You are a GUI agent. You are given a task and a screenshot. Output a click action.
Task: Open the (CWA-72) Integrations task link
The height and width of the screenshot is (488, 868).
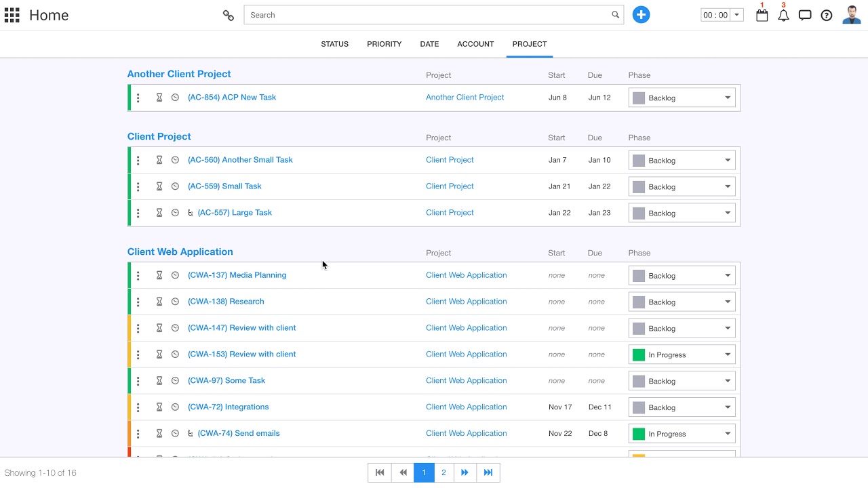click(228, 407)
